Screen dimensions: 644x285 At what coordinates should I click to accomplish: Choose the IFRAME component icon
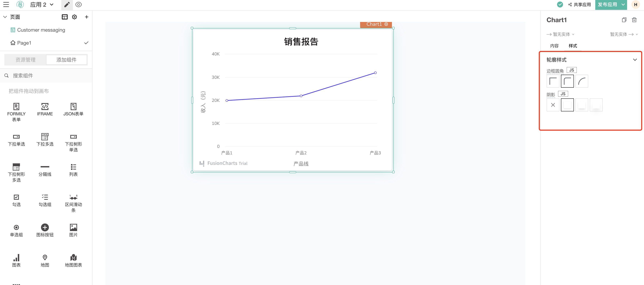pyautogui.click(x=45, y=106)
